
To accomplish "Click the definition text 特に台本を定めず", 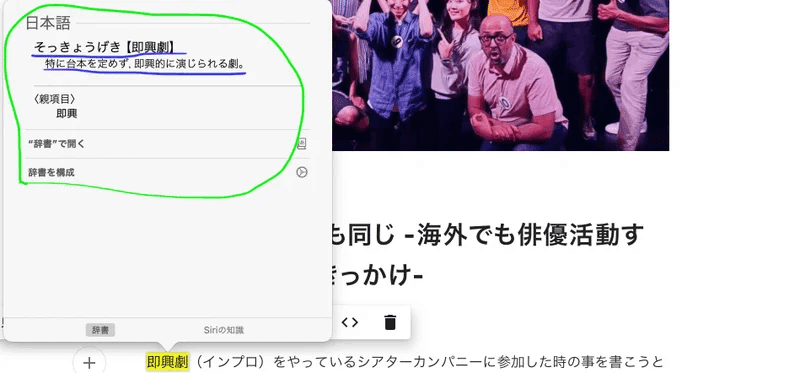I will pos(86,65).
